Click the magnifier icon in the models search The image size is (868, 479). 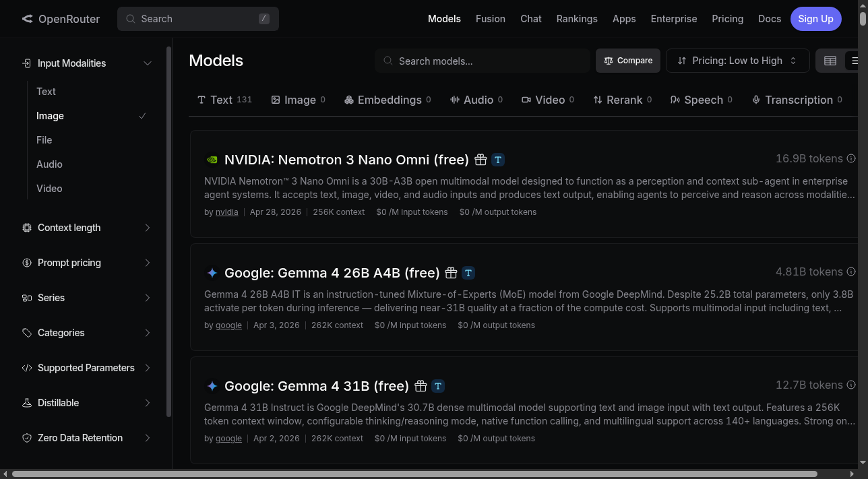(388, 61)
